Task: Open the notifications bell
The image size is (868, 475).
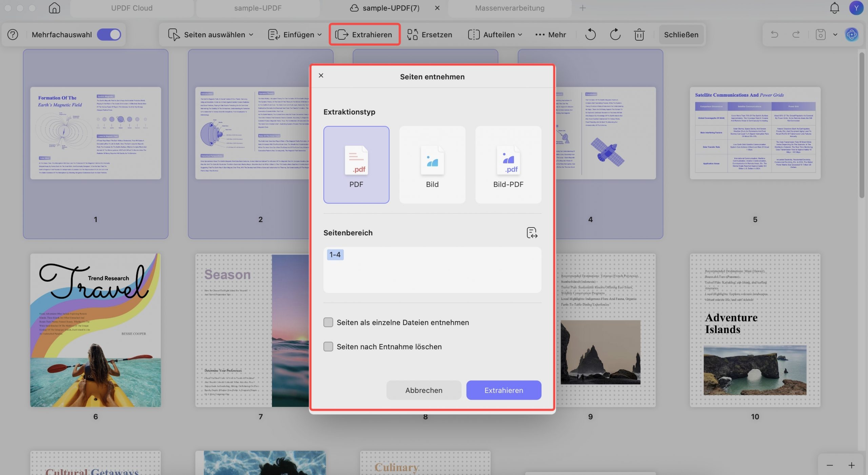Action: click(834, 8)
